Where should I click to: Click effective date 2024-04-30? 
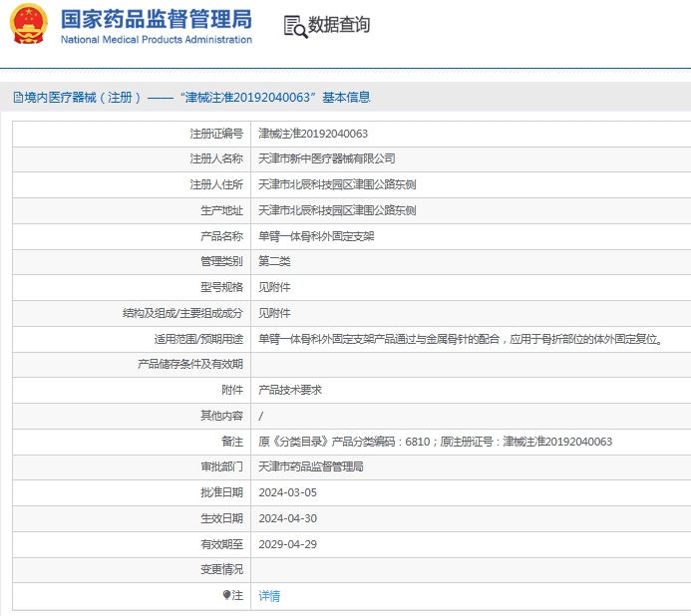point(288,518)
